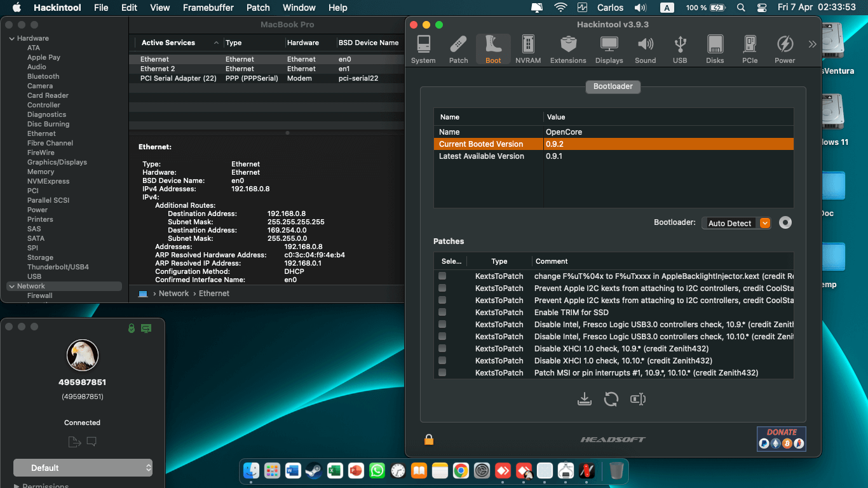Image resolution: width=868 pixels, height=488 pixels.
Task: Click the green monitor icon in AnyDesk panel
Action: [x=146, y=328]
